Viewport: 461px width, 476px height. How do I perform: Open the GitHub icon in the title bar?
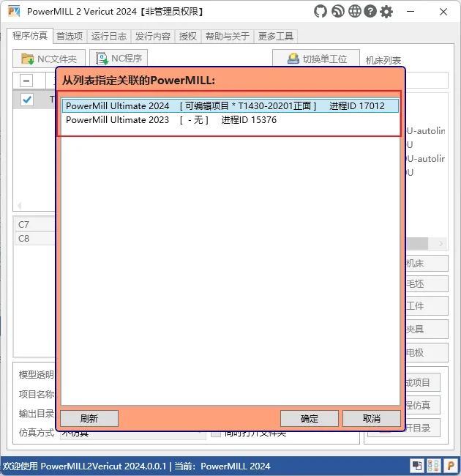(x=321, y=12)
